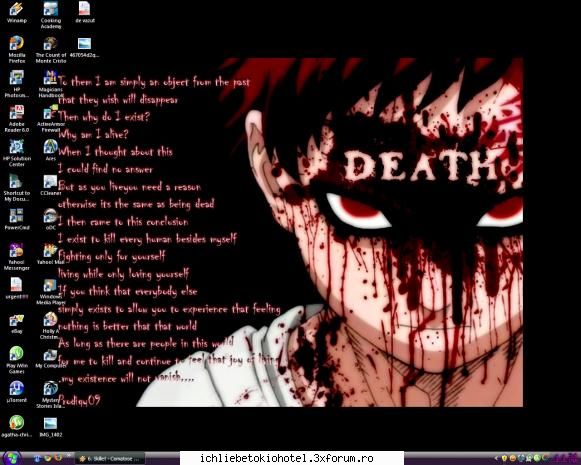Open the Cooking Academy game icon
This screenshot has height=465, width=581.
tap(51, 15)
